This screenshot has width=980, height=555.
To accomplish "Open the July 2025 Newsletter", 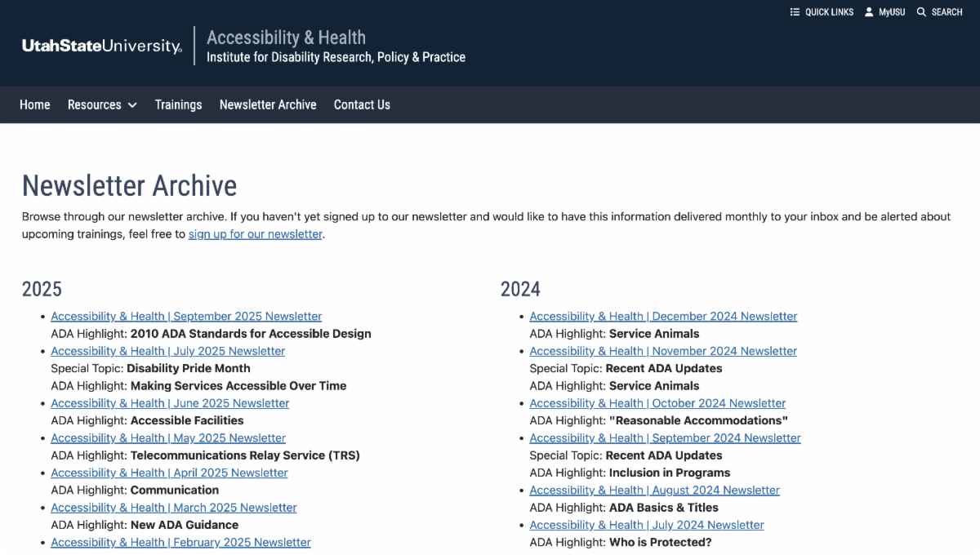I will point(168,351).
